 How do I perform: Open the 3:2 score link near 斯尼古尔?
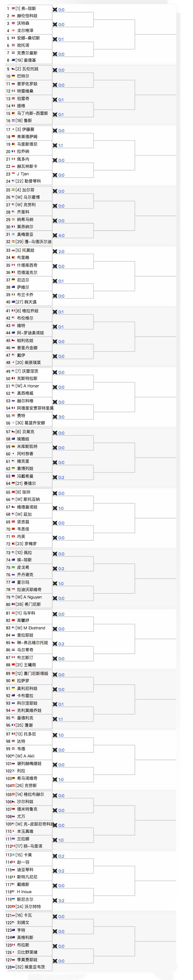pyautogui.click(x=61, y=900)
